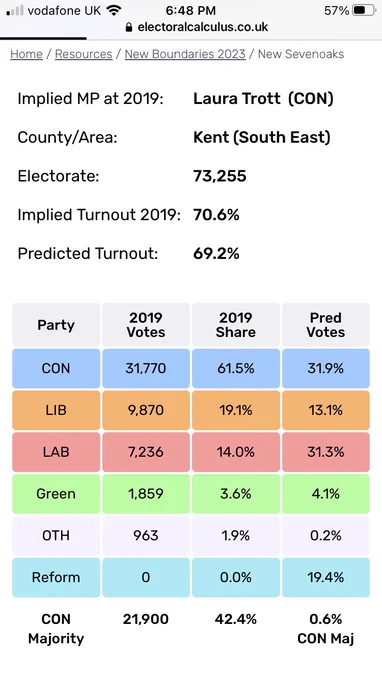Screen dimensions: 382x680
Task: Select the Pred Votes column header
Action: click(x=326, y=325)
